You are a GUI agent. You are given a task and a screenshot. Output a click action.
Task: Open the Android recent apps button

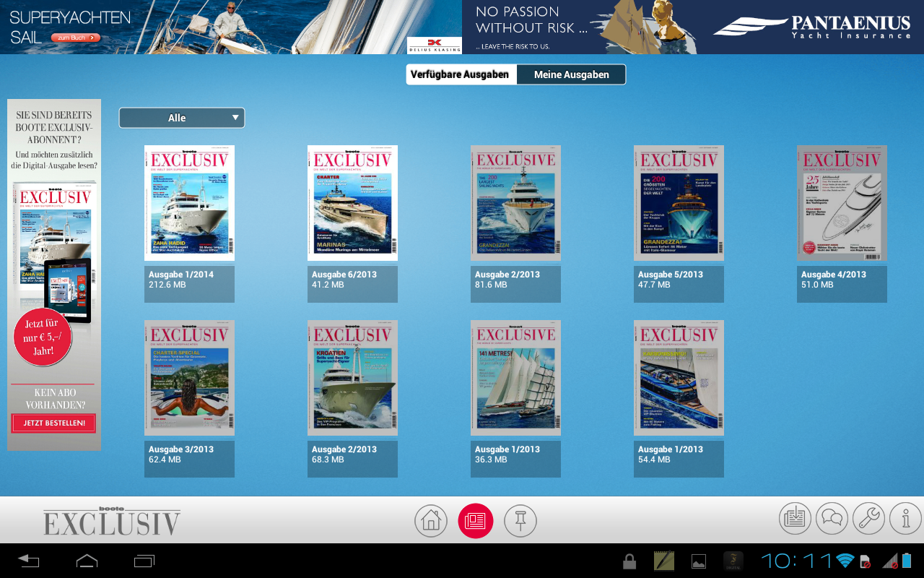point(144,561)
